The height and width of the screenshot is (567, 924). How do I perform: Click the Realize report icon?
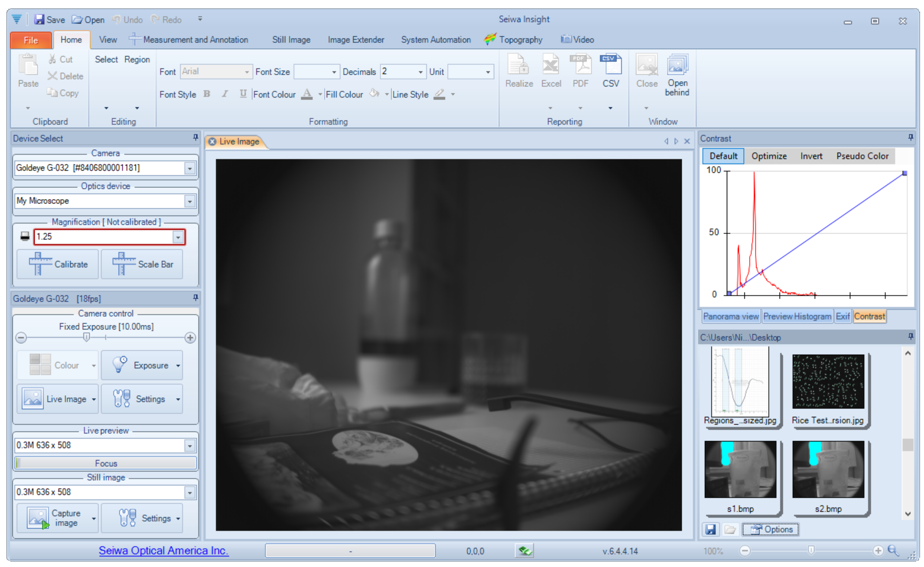click(x=519, y=65)
